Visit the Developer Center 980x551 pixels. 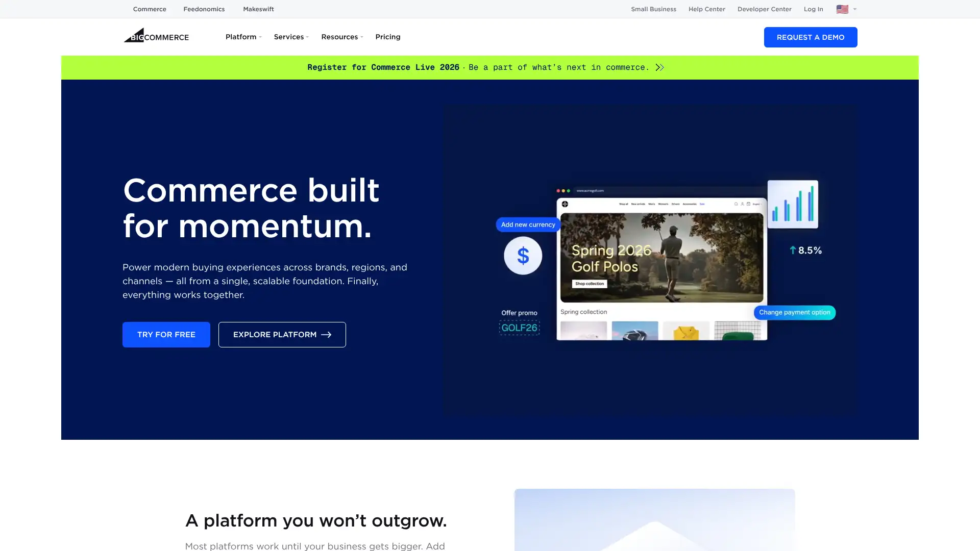pyautogui.click(x=764, y=9)
